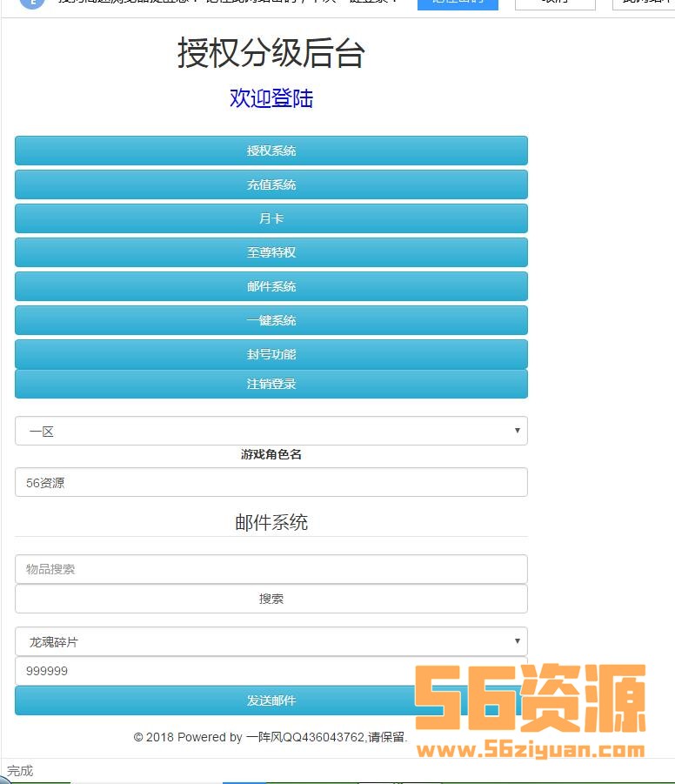
Task: Click the round icon at top-left notification bar
Action: pyautogui.click(x=31, y=3)
